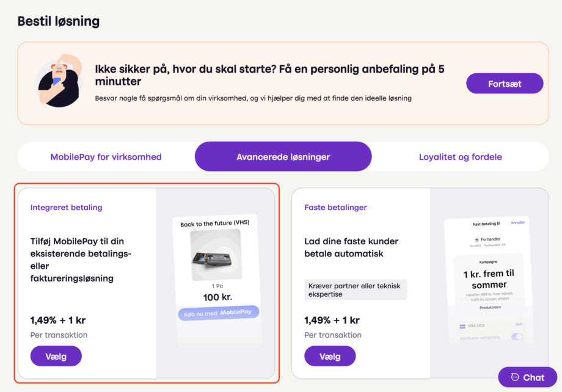Click the person illustration in recommendation banner
This screenshot has height=392, width=562.
point(58,81)
